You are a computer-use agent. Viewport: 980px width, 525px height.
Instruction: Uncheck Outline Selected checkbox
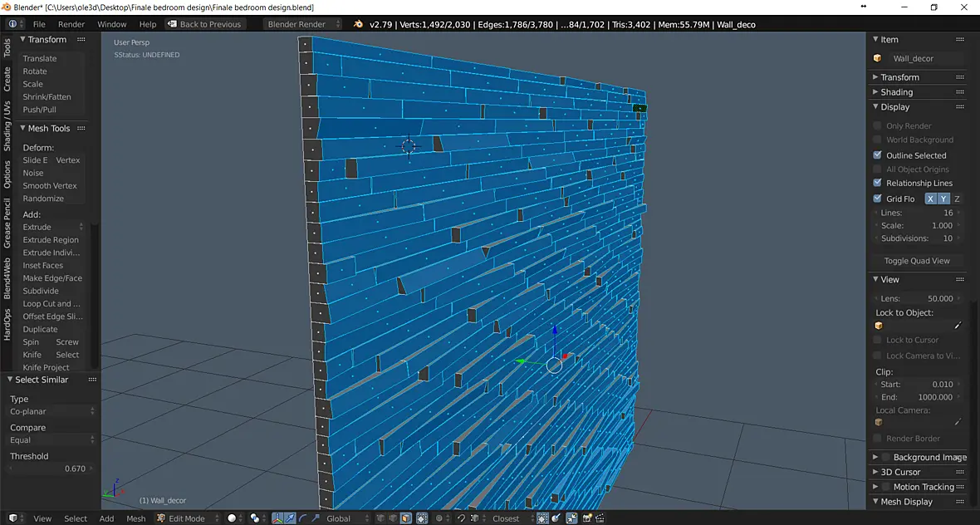coord(878,155)
